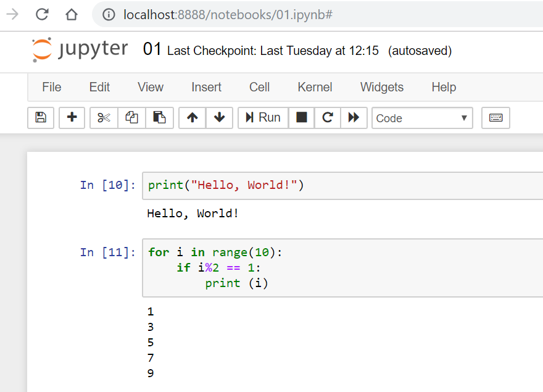This screenshot has width=543, height=392.
Task: Click the for loop code cell
Action: 342,268
